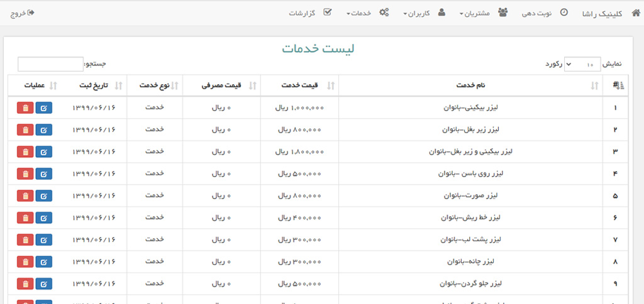Expand the کاربران dropdown menu
The width and height of the screenshot is (644, 304).
click(x=416, y=13)
